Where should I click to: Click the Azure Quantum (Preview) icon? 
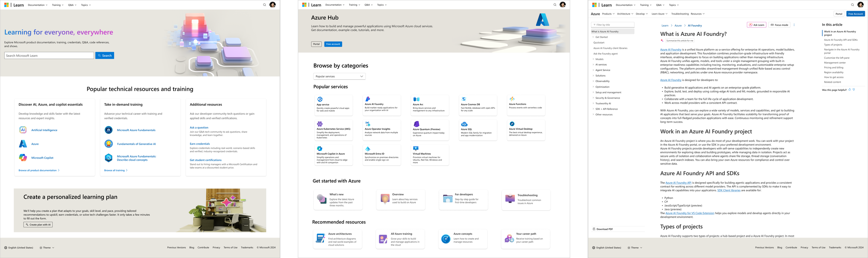coord(416,124)
